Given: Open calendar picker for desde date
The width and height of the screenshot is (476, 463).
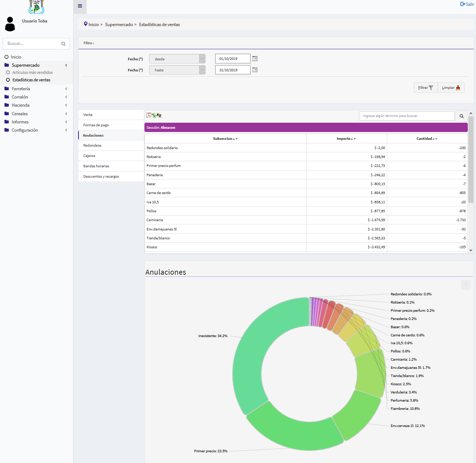Looking at the screenshot, I should [x=255, y=58].
